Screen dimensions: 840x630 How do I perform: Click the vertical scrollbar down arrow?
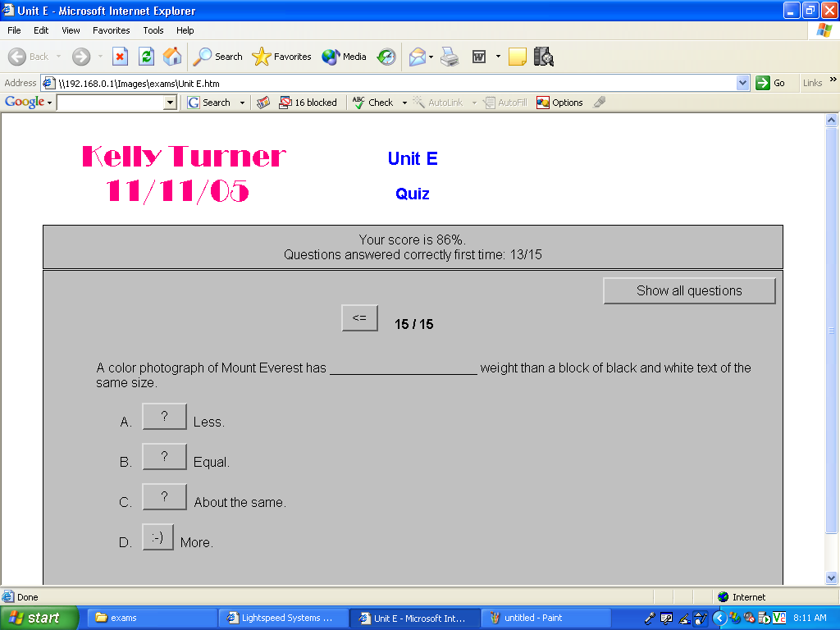pyautogui.click(x=831, y=577)
